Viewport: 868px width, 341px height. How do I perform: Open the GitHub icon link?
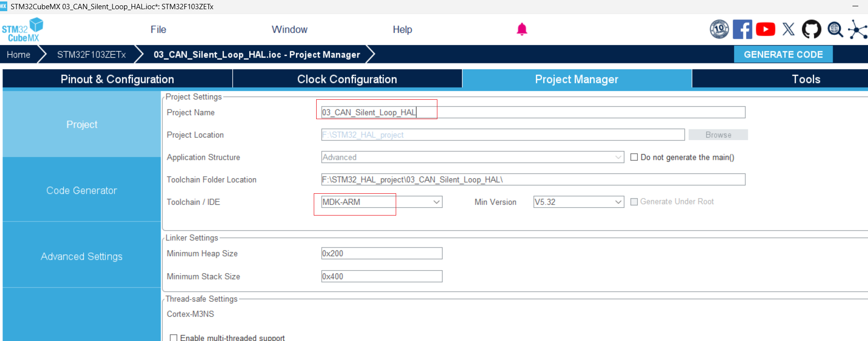(811, 30)
